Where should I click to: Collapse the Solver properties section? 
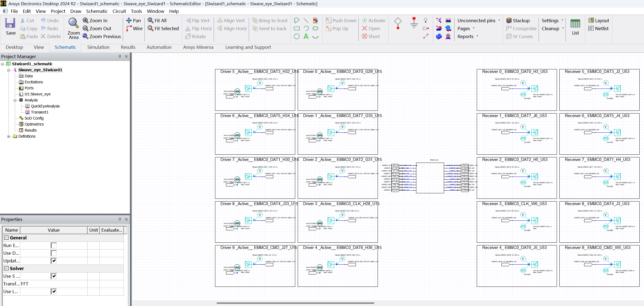pyautogui.click(x=6, y=268)
